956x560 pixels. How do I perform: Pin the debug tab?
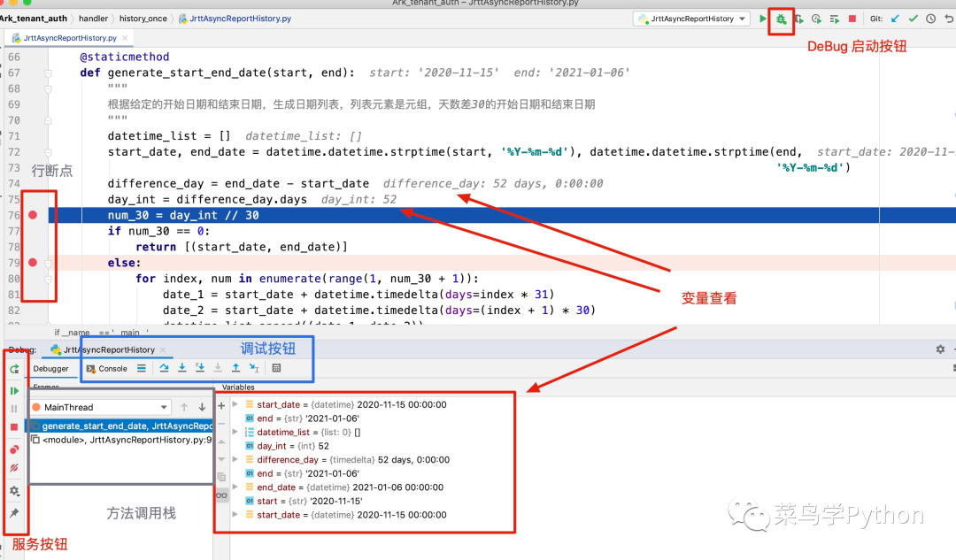15,513
